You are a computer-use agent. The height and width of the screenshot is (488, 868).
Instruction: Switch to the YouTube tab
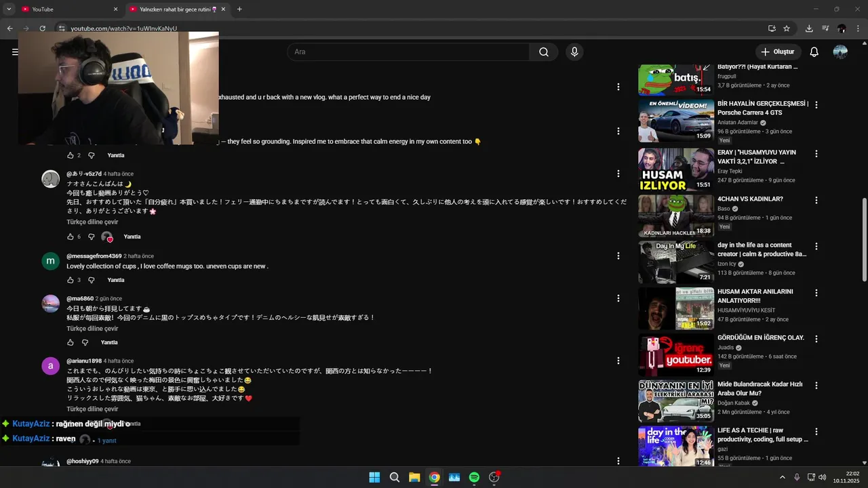68,9
